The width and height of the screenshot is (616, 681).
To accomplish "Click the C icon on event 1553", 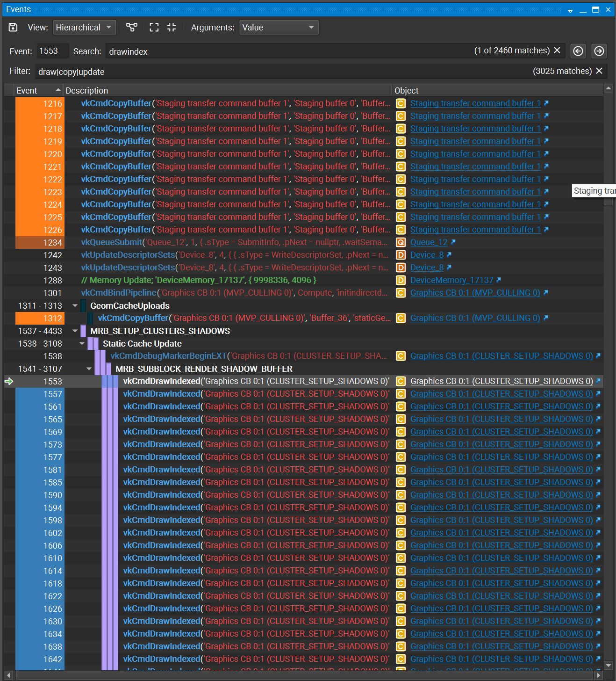I will click(401, 381).
